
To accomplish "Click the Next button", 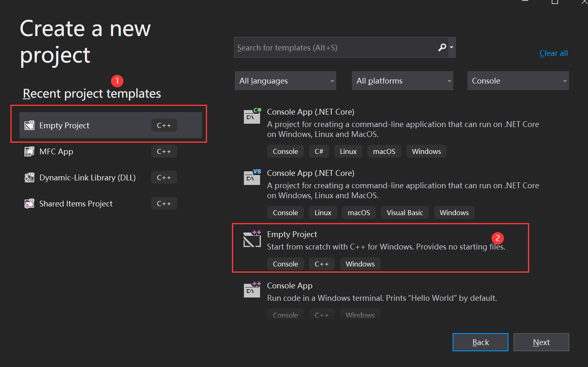I will [541, 342].
